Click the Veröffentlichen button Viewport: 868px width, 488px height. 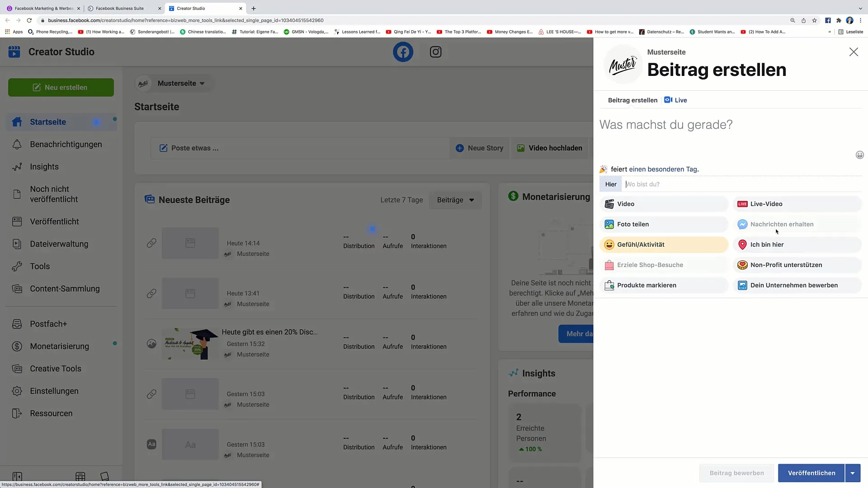[812, 473]
